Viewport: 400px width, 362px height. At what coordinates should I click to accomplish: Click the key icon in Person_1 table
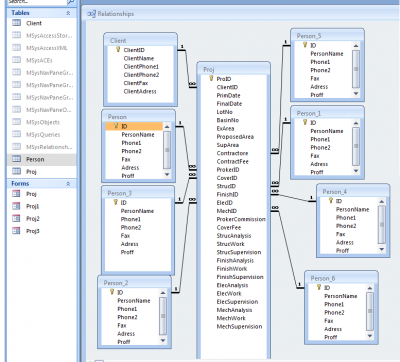(x=305, y=122)
